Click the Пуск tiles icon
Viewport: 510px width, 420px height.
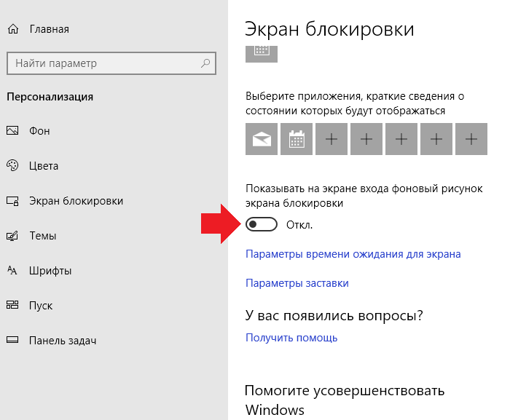[12, 305]
